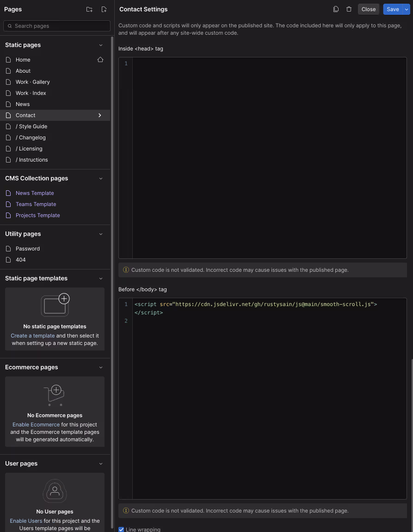Click the warning icon under head code editor
The width and height of the screenshot is (413, 532).
[x=126, y=270]
